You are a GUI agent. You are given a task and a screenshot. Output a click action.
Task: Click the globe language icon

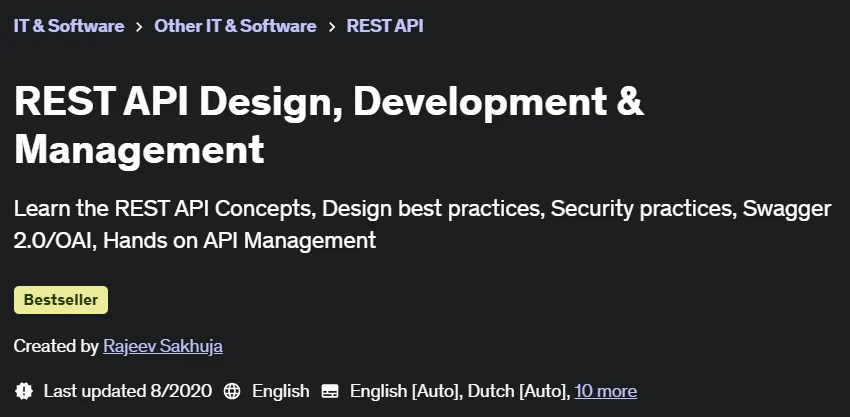(x=232, y=391)
